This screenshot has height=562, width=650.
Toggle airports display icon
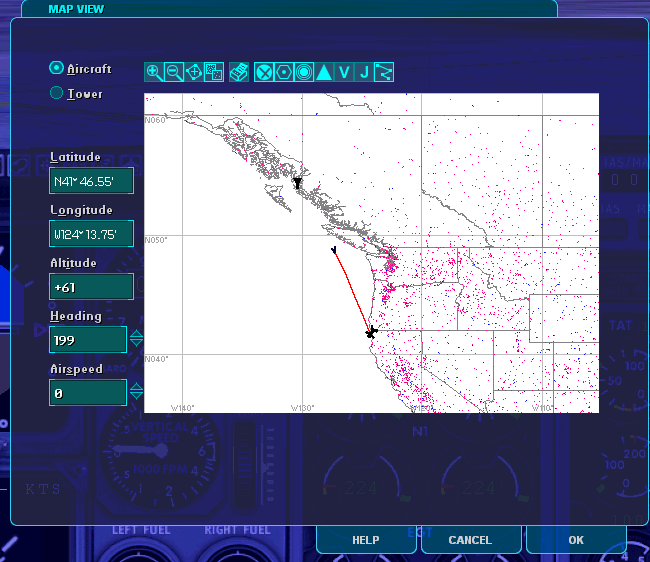tap(264, 72)
